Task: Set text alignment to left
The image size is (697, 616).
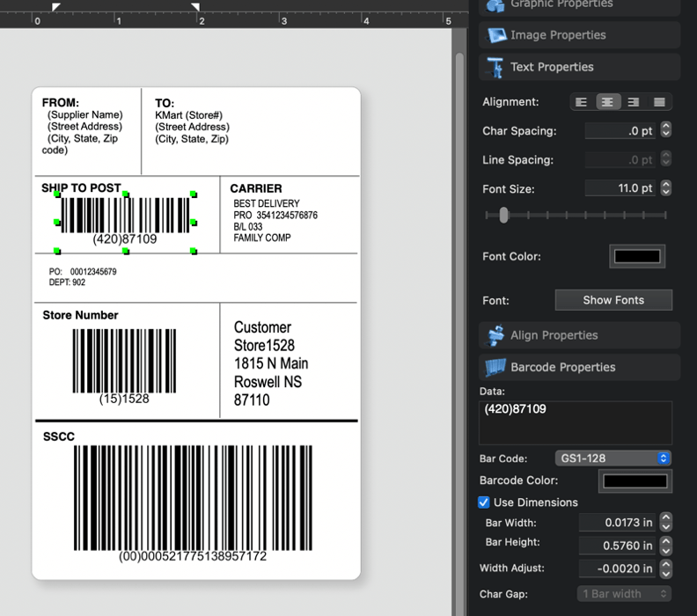Action: [x=582, y=102]
